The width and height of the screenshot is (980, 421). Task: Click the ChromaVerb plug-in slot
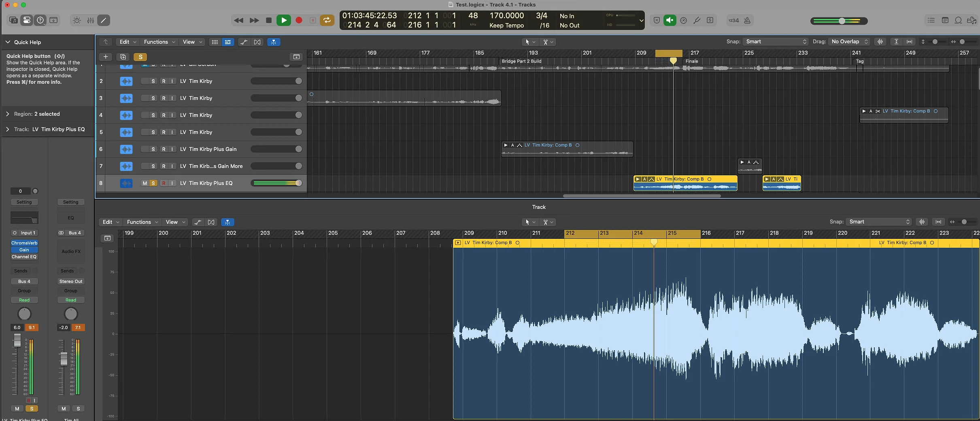click(24, 243)
